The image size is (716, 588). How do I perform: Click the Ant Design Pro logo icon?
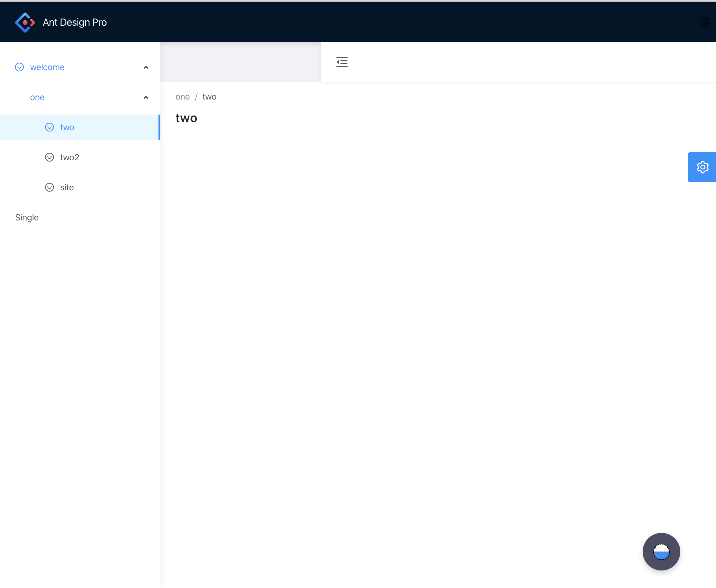point(25,22)
